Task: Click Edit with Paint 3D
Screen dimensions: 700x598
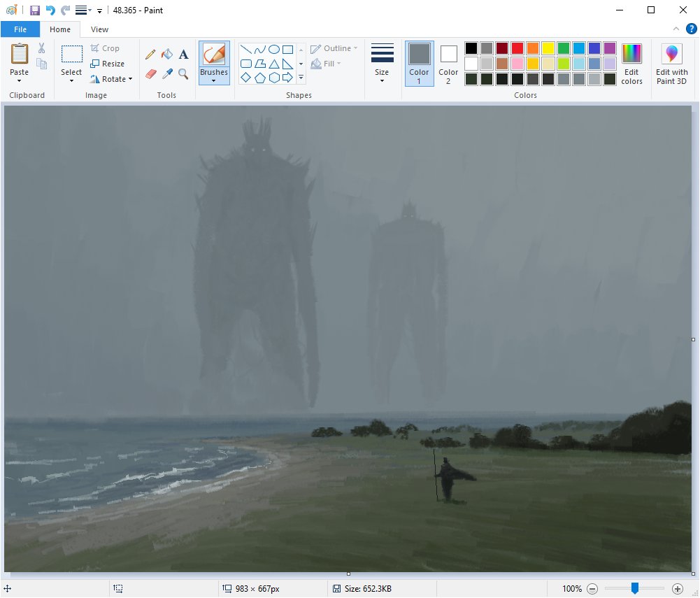Action: point(671,64)
